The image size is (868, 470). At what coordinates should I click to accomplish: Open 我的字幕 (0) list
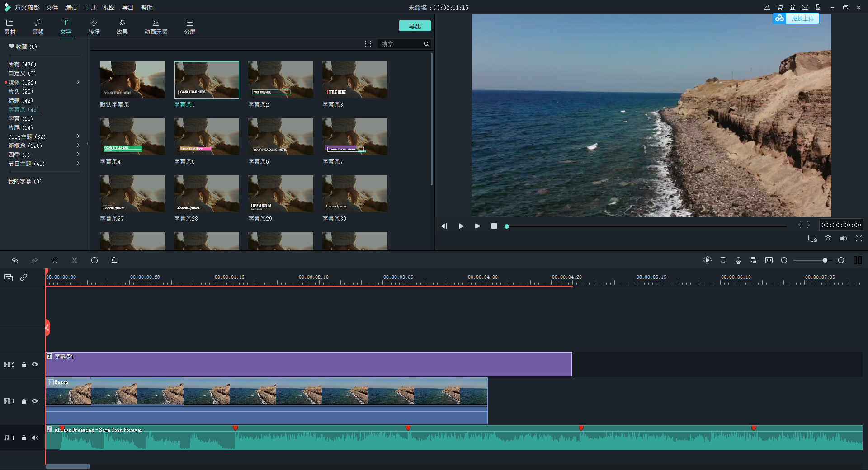tap(25, 181)
